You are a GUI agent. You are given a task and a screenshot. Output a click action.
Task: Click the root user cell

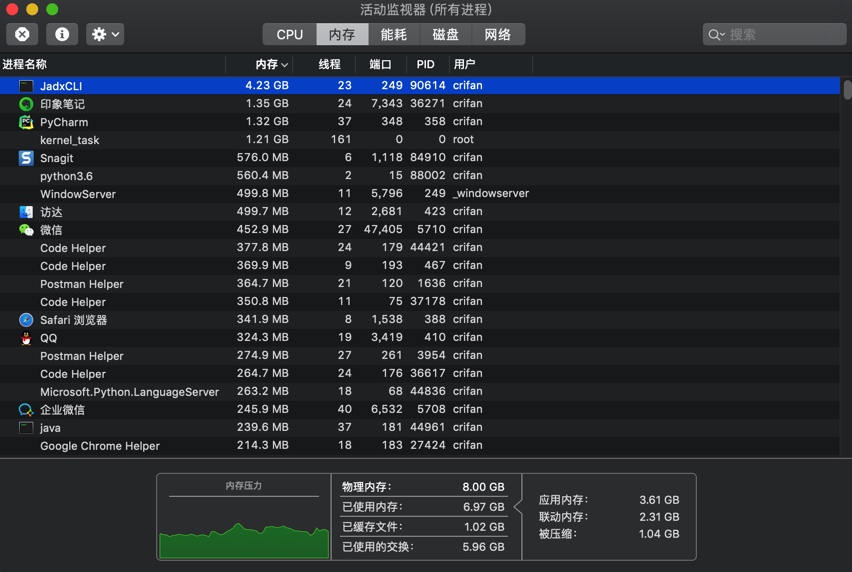[463, 140]
